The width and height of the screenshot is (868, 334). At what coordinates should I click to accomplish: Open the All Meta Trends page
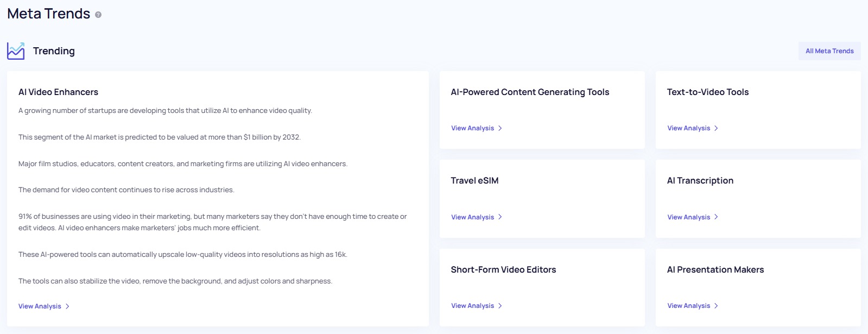click(829, 51)
